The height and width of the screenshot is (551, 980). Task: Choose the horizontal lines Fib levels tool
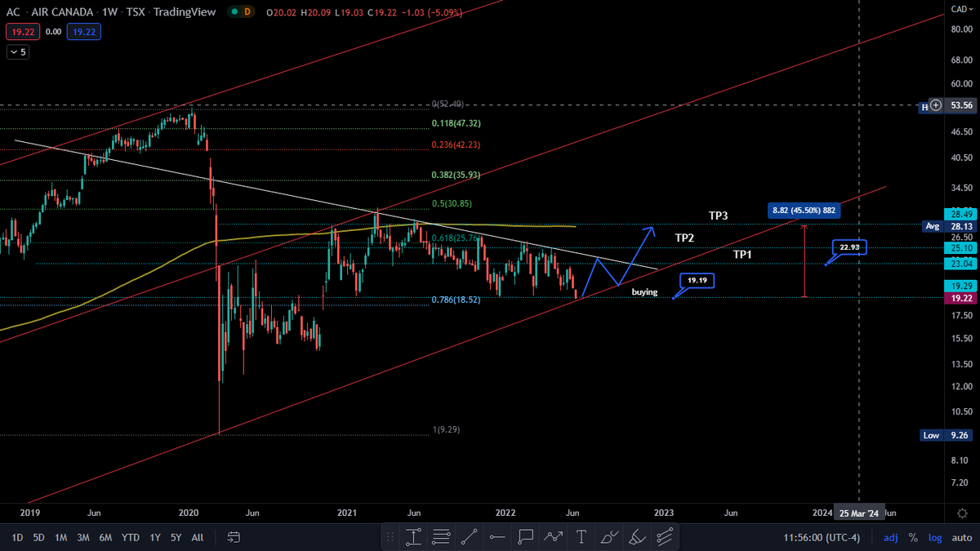(x=442, y=537)
